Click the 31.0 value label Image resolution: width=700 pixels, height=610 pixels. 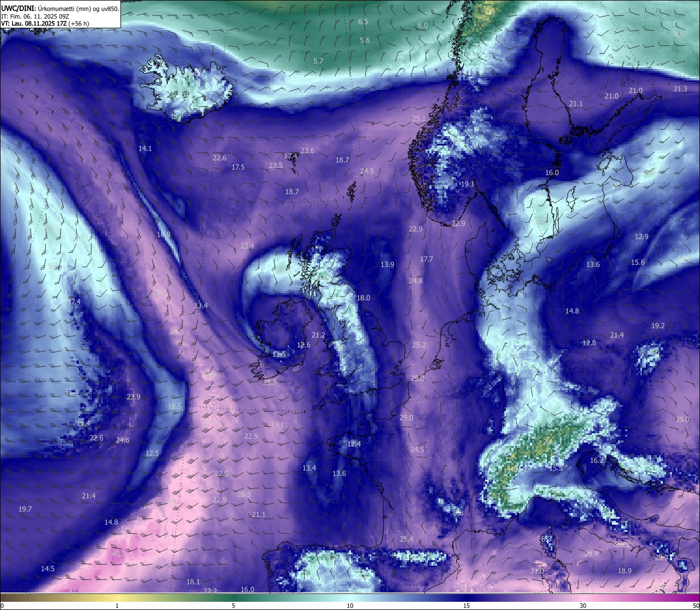coord(537,571)
